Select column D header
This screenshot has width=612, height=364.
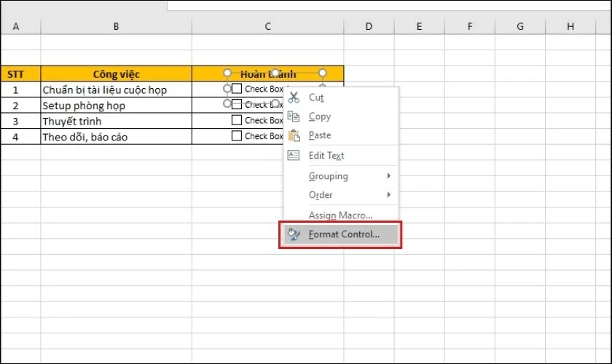pyautogui.click(x=369, y=26)
